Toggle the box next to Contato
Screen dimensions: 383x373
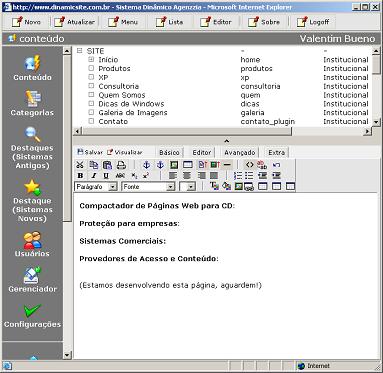point(91,121)
